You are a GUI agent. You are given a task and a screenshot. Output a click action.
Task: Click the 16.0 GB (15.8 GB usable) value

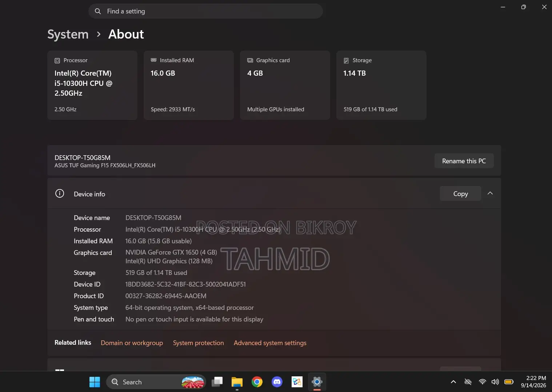tap(159, 241)
